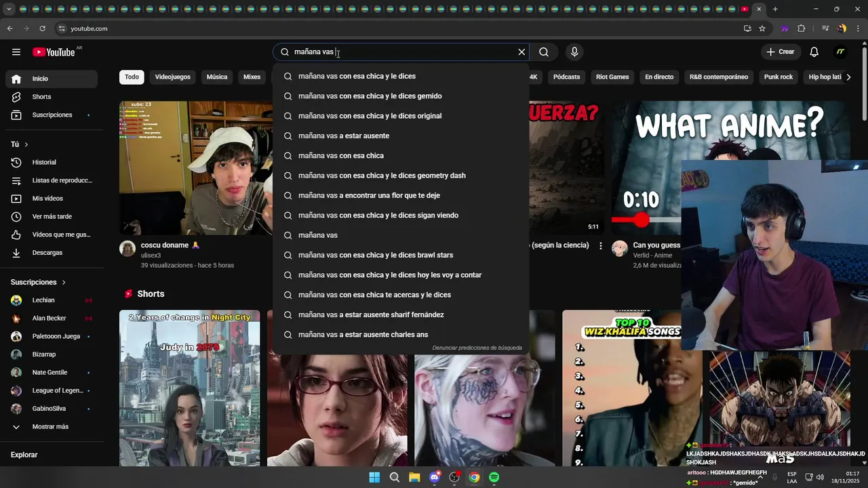Open Shorts in the sidebar

pos(52,97)
